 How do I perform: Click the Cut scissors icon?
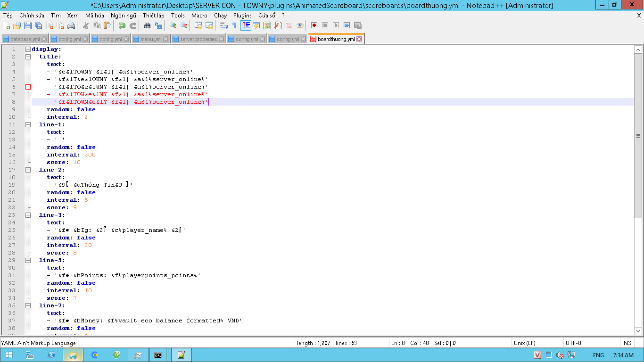(86, 25)
